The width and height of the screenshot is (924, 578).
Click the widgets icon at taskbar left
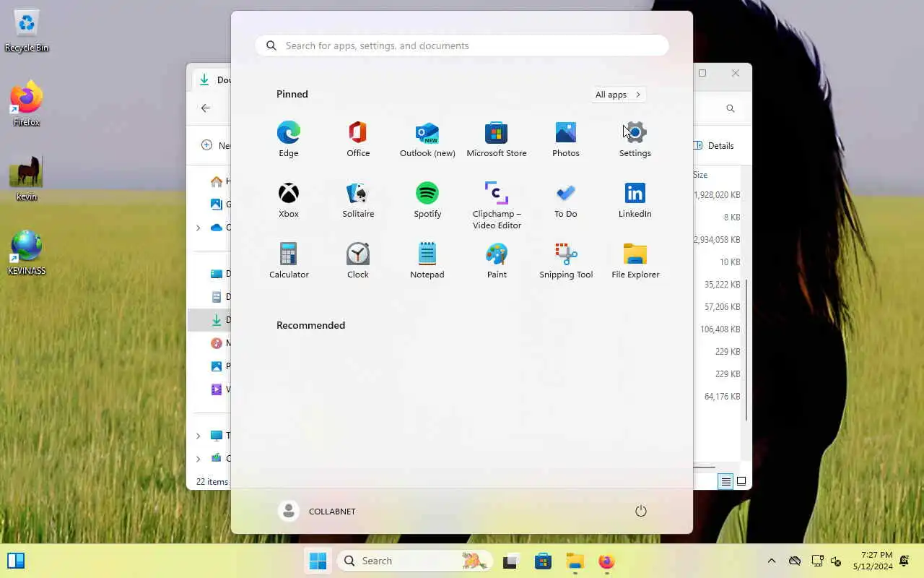16,561
